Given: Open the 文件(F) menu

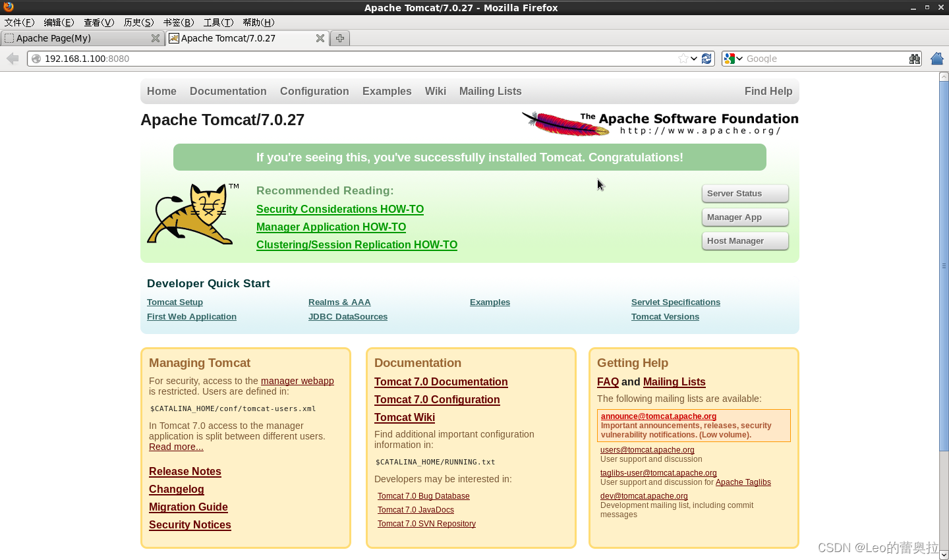Looking at the screenshot, I should pos(19,22).
